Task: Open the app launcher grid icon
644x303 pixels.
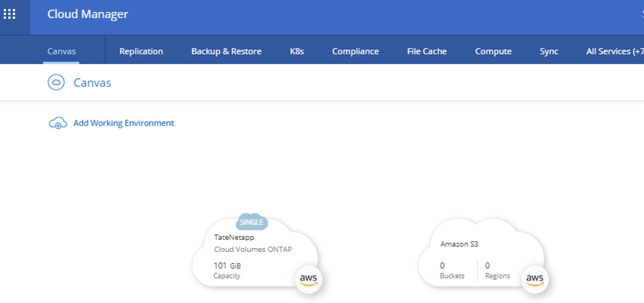Action: [9, 14]
